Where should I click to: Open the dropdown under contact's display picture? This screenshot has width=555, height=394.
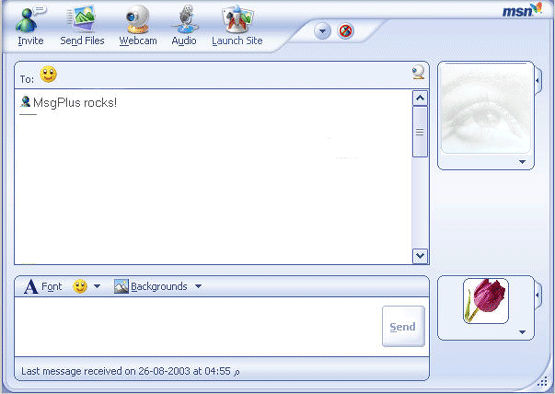pyautogui.click(x=522, y=162)
